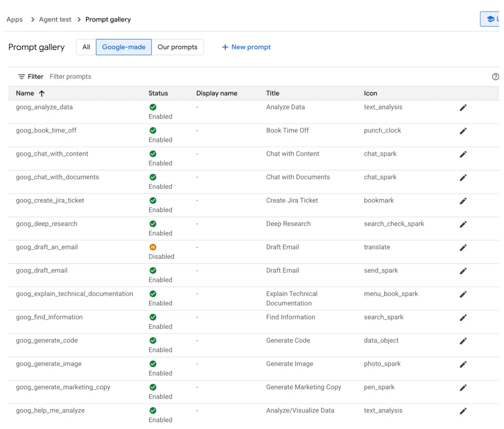Edit the goog_book_time_off prompt via pencil
This screenshot has width=504, height=429.
[x=463, y=131]
